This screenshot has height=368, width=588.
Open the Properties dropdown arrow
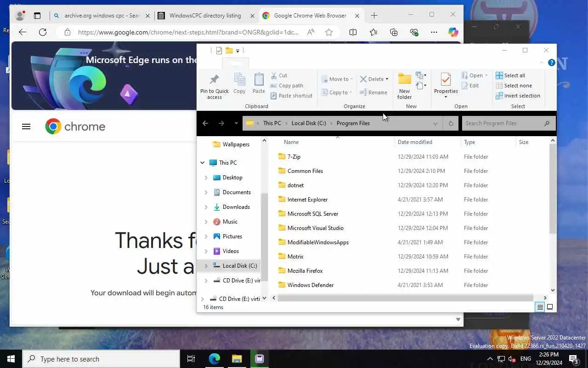[446, 97]
